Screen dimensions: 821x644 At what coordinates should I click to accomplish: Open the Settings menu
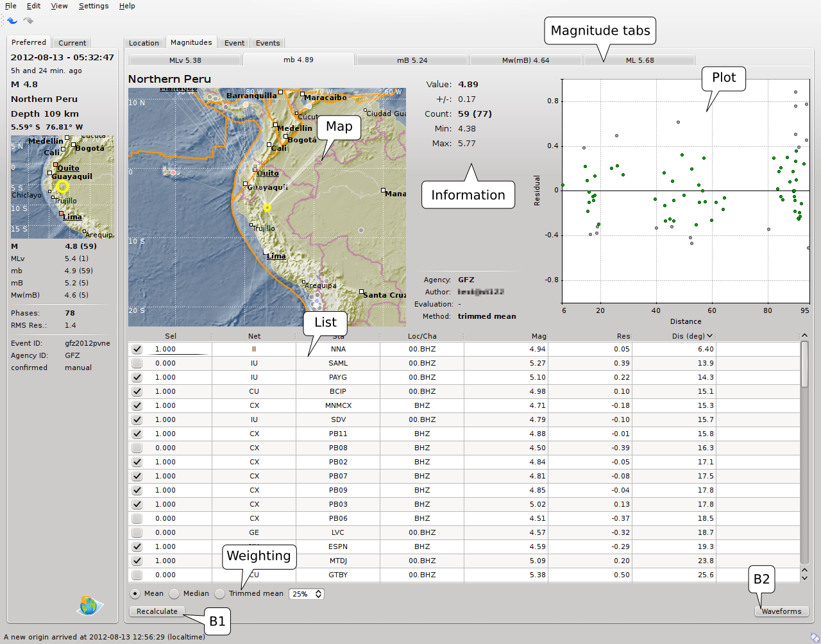pos(94,6)
